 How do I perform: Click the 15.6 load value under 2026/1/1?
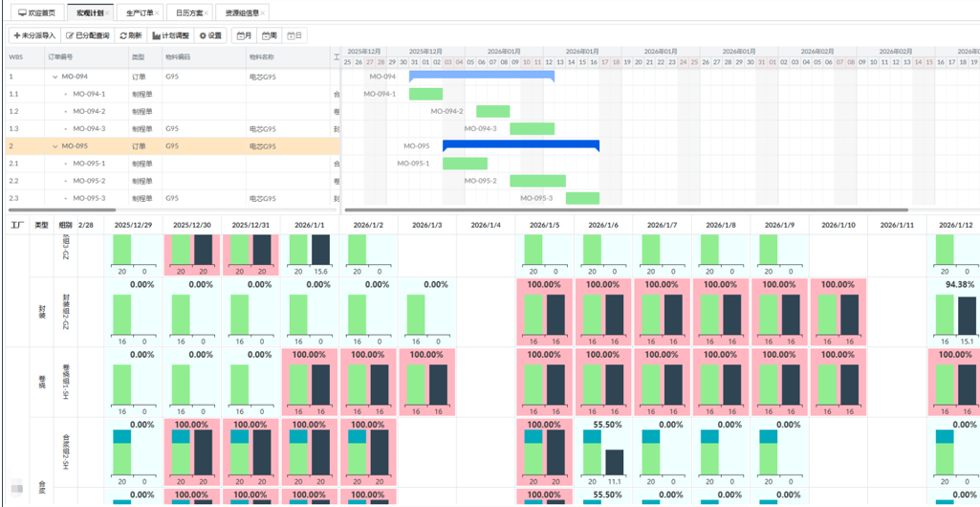321,272
